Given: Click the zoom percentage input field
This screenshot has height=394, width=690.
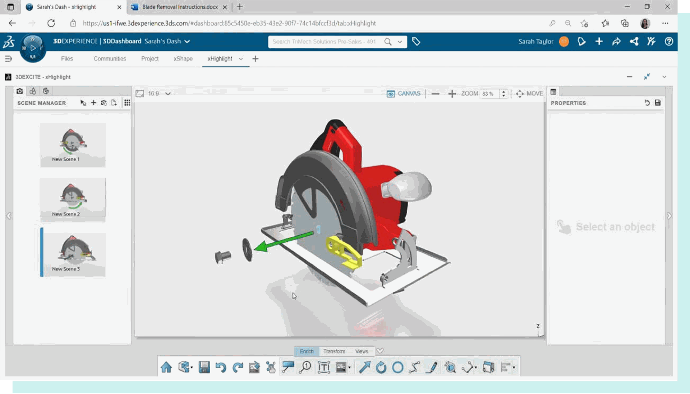Looking at the screenshot, I should [489, 94].
